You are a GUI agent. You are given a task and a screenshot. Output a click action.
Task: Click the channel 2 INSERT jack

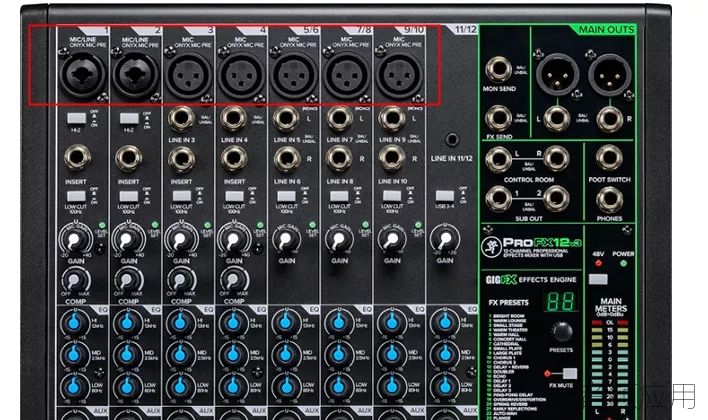[x=129, y=158]
